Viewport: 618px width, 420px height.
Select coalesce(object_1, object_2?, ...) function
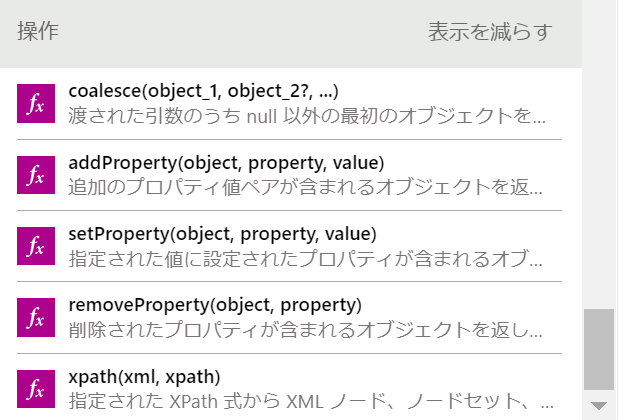click(x=210, y=92)
